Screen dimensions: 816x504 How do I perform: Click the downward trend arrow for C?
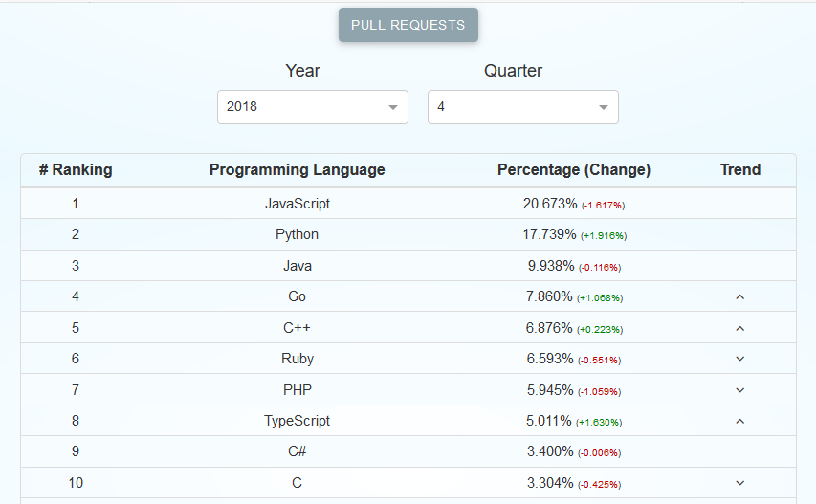(x=739, y=483)
